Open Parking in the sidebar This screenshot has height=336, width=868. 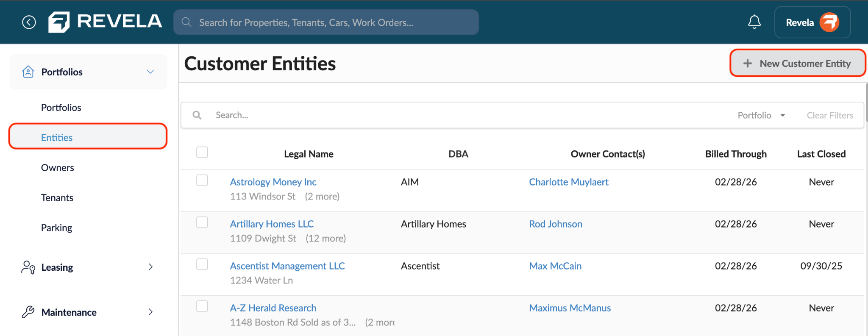tap(57, 228)
